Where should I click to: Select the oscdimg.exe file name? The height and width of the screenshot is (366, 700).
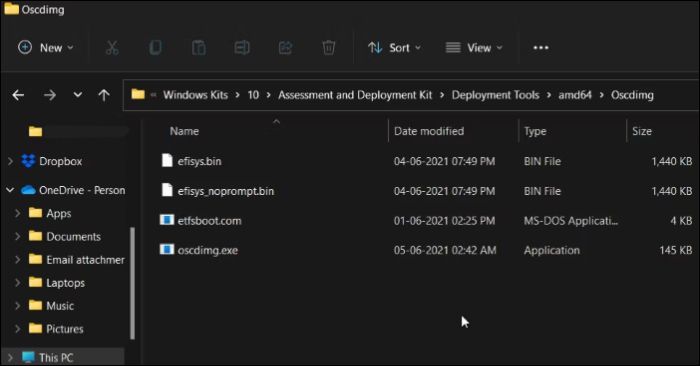[208, 250]
